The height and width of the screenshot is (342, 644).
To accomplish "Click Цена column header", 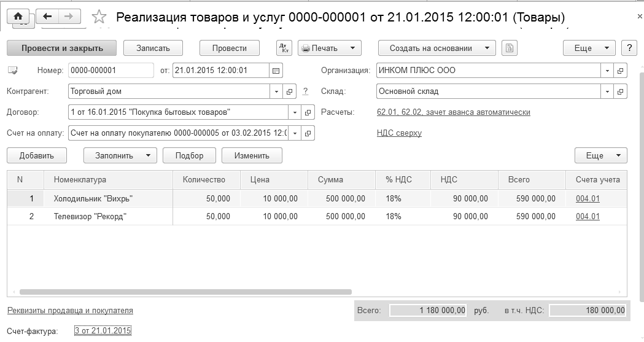I will (274, 180).
